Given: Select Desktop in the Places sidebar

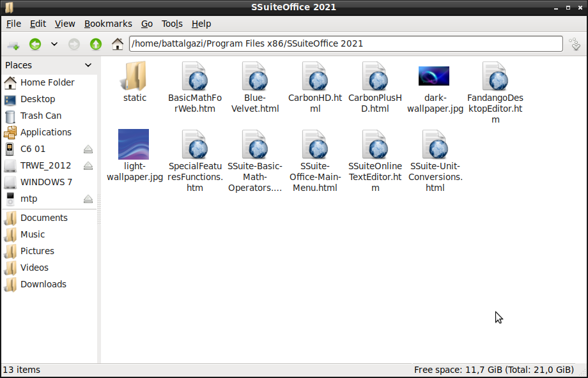Looking at the screenshot, I should click(49, 99).
